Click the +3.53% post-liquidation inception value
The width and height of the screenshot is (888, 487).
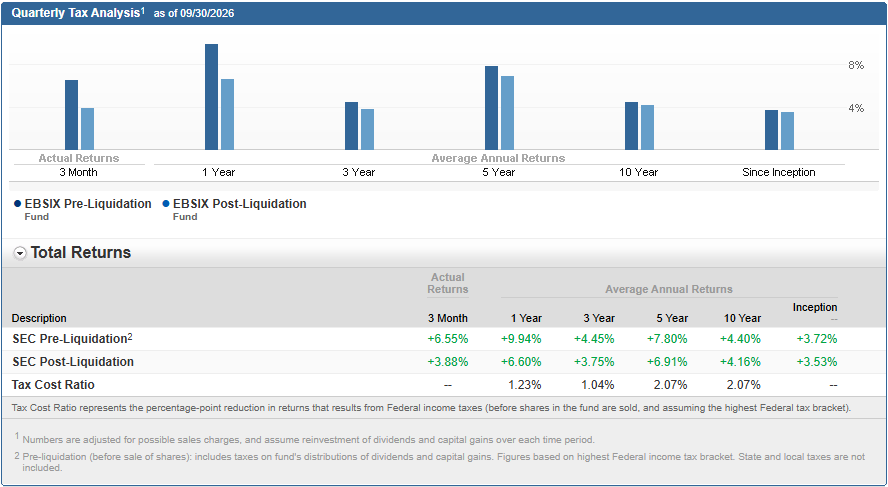(x=817, y=362)
